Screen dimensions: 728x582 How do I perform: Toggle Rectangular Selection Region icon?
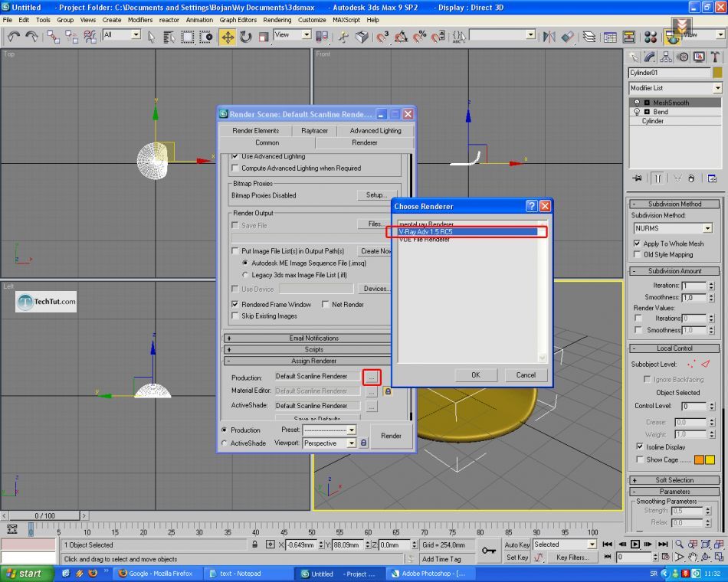tap(188, 37)
